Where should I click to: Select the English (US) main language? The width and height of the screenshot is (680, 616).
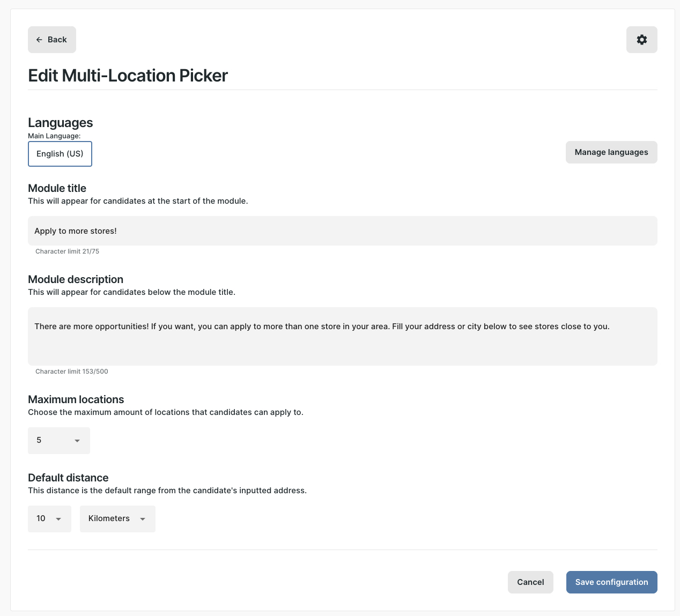click(60, 154)
